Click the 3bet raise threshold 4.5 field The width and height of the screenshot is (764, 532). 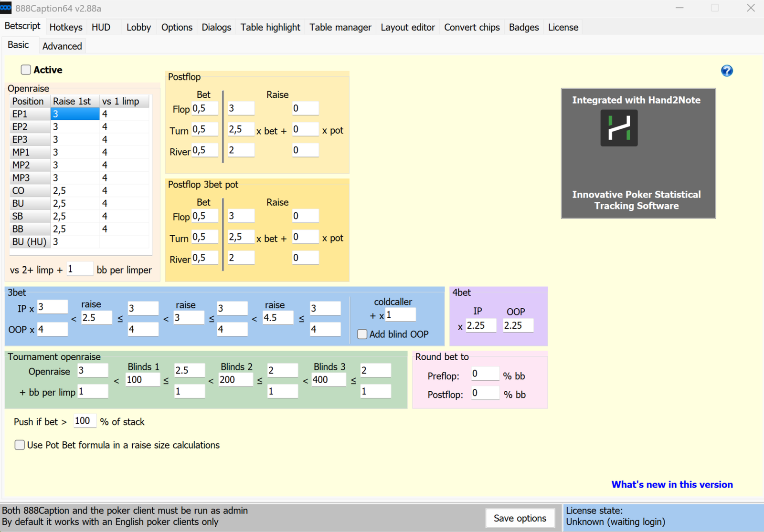[278, 318]
